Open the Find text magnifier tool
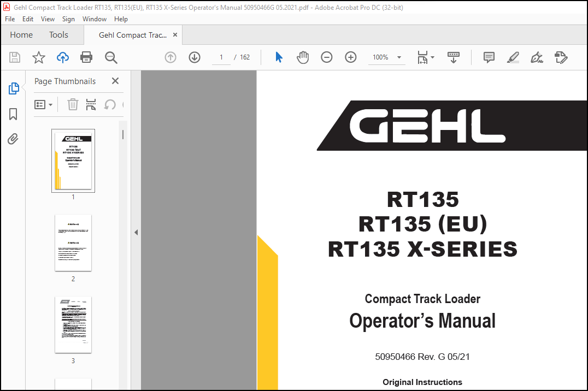Viewport: 588px width, 391px height. pyautogui.click(x=111, y=57)
